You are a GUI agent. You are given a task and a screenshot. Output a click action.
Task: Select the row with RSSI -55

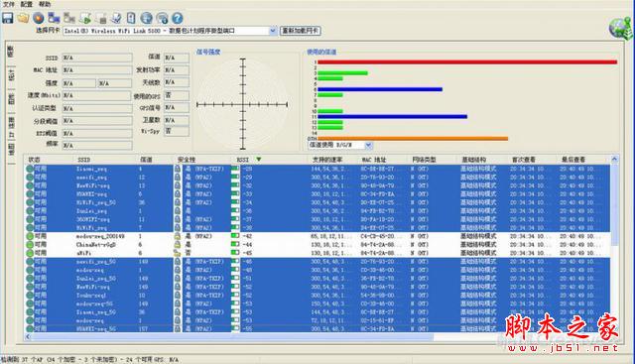click(x=317, y=328)
